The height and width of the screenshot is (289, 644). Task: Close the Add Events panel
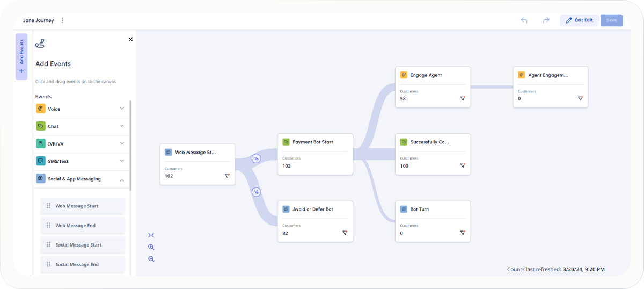[x=130, y=39]
